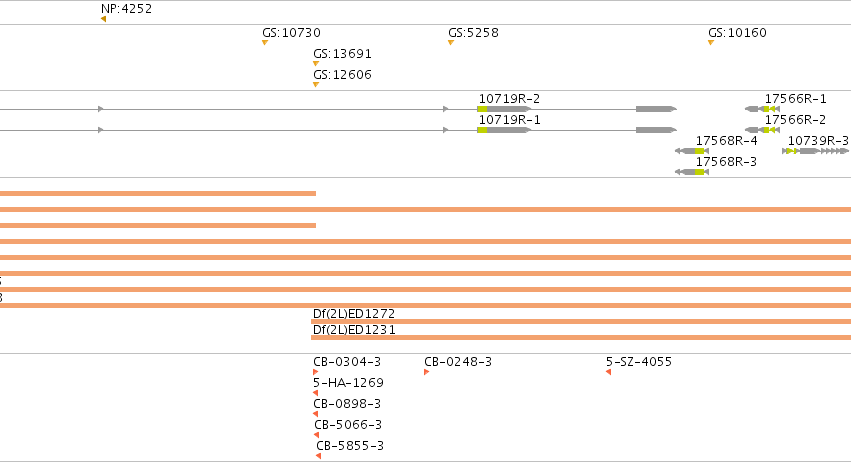Open the GS:12606 label
This screenshot has width=851, height=462.
342,74
